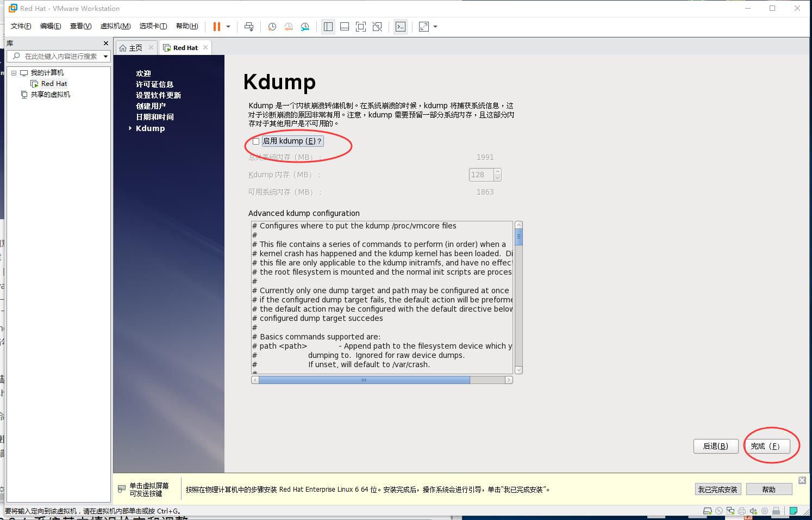Dismiss the yellow install hint bar
Image resolution: width=812 pixels, height=520 pixels.
pyautogui.click(x=802, y=480)
